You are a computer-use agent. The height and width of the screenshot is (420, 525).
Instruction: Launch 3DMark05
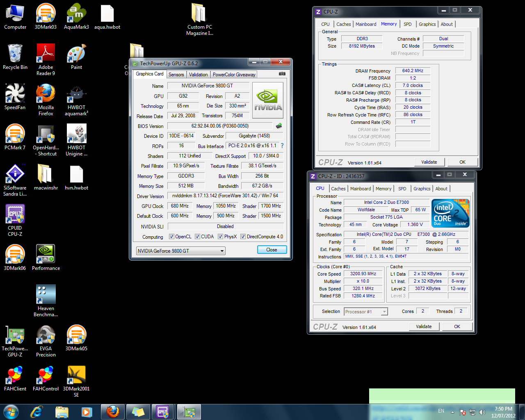click(x=76, y=338)
